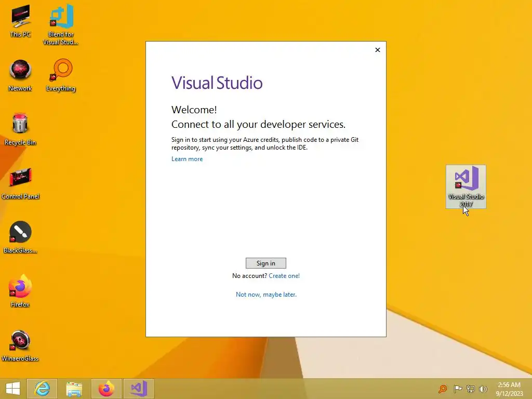Open the Action Center flag icon
Screen dimensions: 532x399
pos(458,389)
